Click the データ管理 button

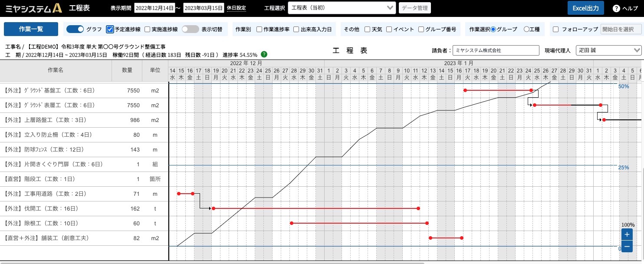414,8
